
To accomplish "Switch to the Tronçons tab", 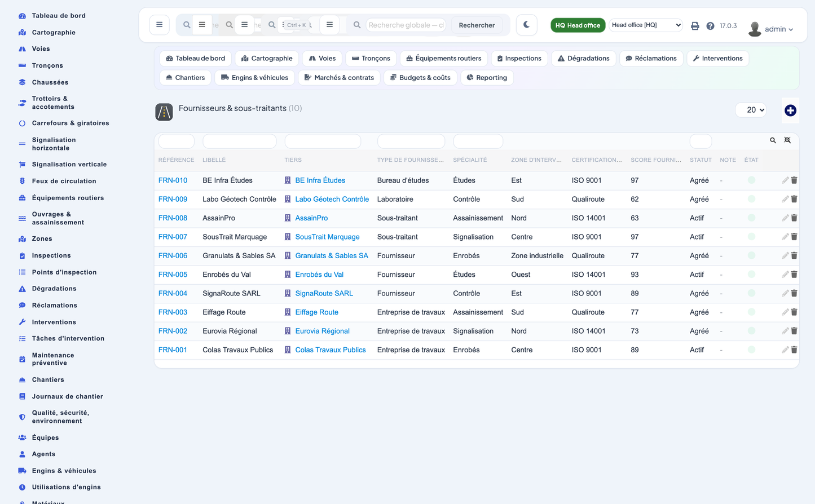I will (371, 59).
